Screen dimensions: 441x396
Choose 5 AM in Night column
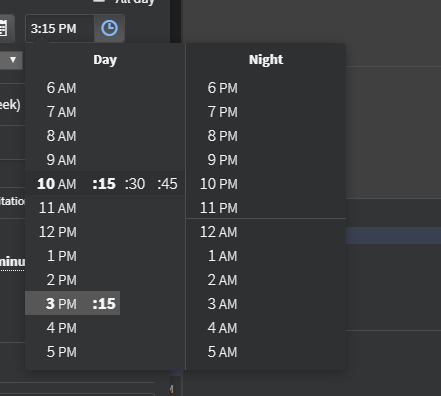tap(222, 352)
